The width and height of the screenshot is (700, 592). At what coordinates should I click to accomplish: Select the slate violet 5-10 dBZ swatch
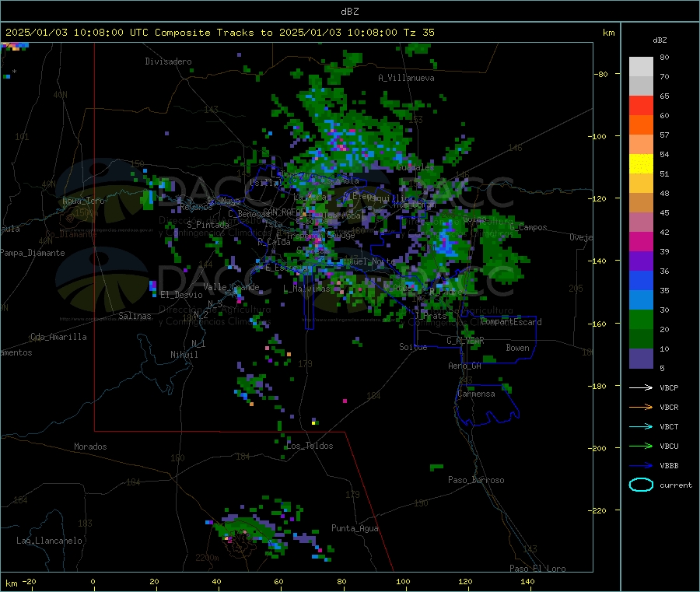(x=641, y=359)
